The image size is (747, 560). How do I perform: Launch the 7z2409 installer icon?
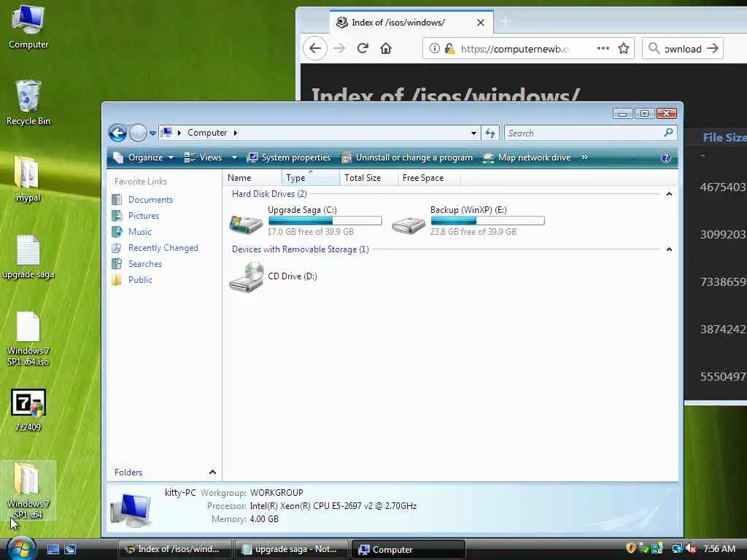[x=28, y=410]
